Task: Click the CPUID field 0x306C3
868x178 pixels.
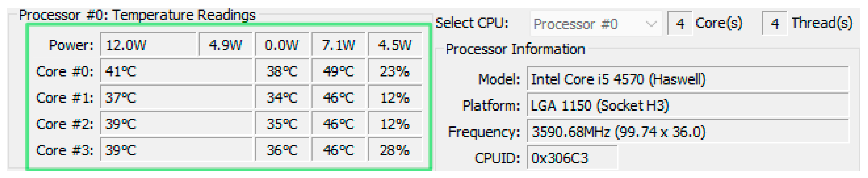Action: click(572, 158)
